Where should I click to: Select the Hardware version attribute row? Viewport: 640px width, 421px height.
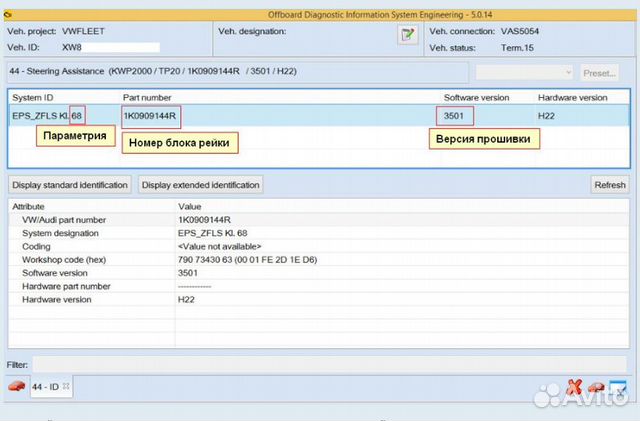pos(318,299)
